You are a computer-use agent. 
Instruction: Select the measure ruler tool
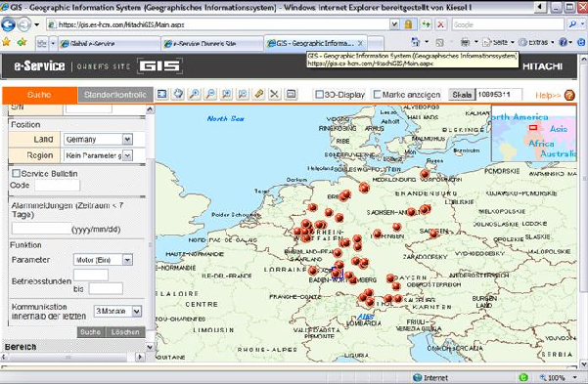pyautogui.click(x=258, y=94)
